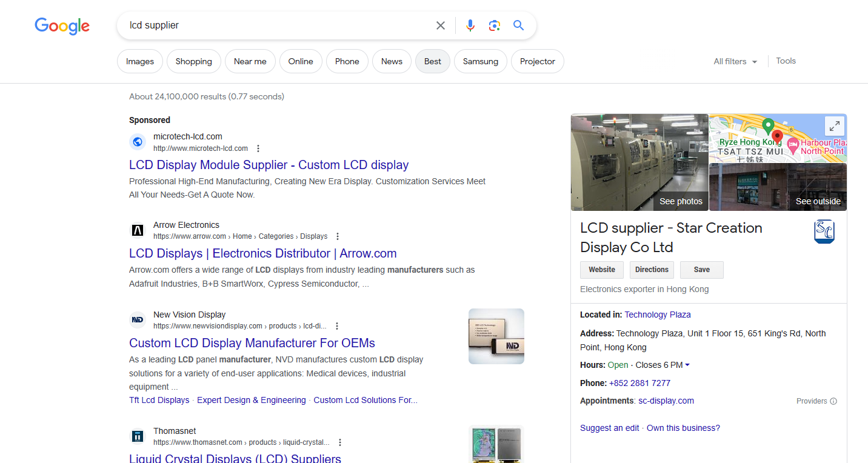Open more options for Thomasnet result
Image resolution: width=868 pixels, height=463 pixels.
tap(340, 442)
